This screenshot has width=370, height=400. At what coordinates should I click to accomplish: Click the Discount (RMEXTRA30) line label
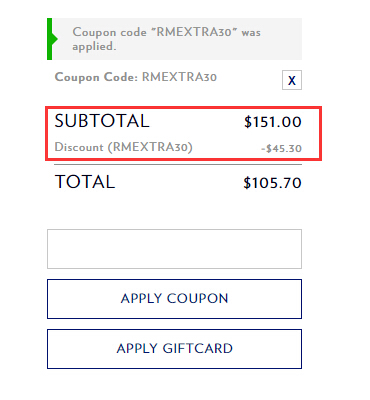pyautogui.click(x=124, y=147)
